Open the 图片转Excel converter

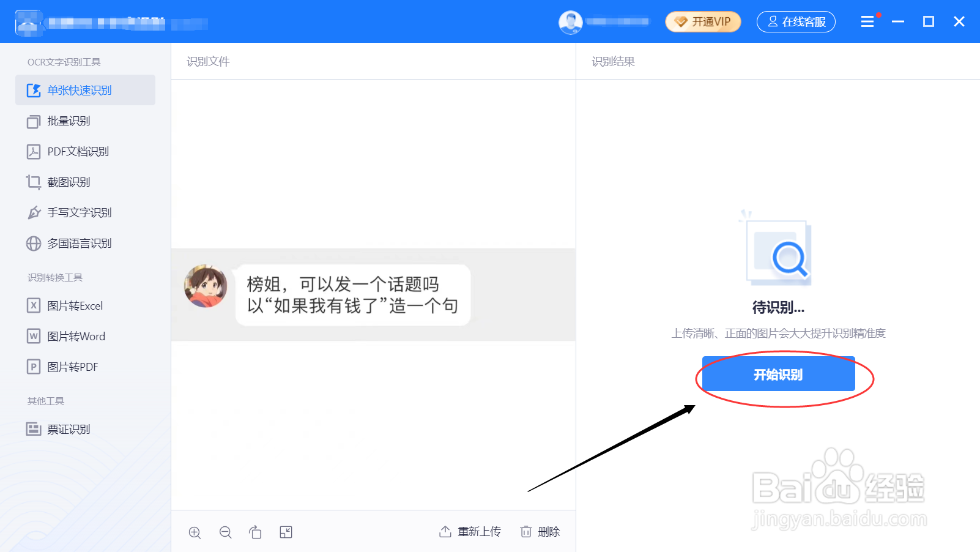tap(75, 305)
